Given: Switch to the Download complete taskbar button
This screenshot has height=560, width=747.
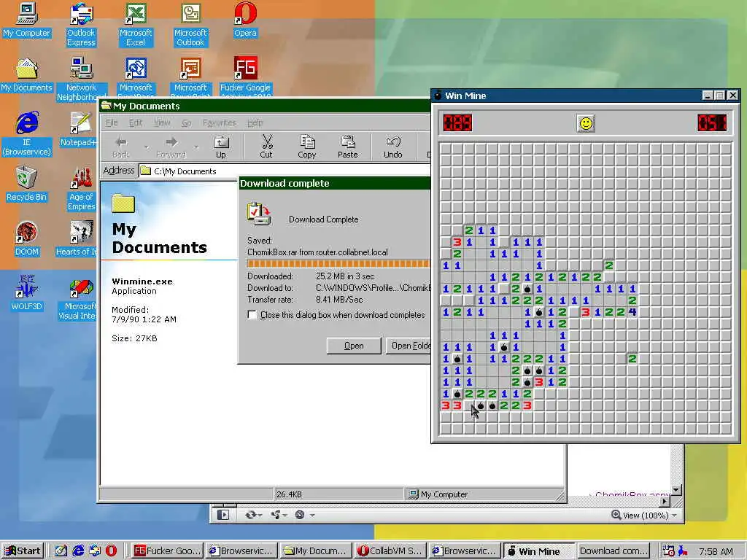Looking at the screenshot, I should pos(614,551).
